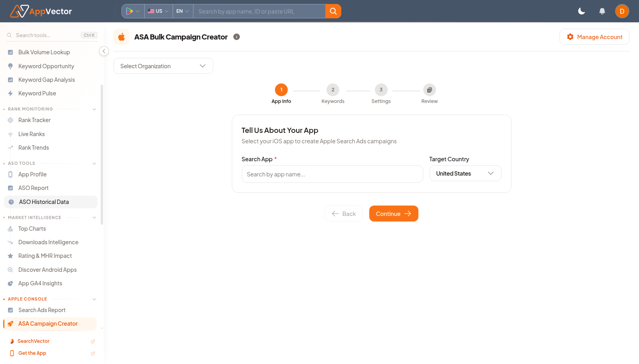Go to step 3 Settings

381,94
